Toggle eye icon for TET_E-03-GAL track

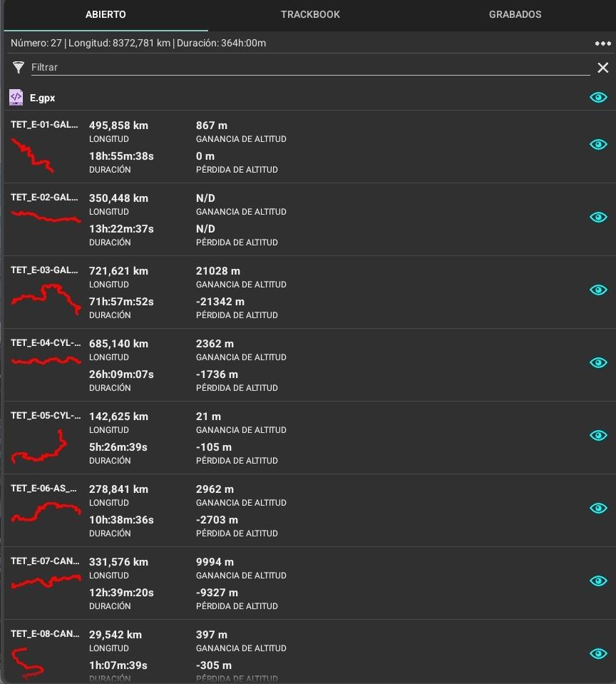click(598, 290)
